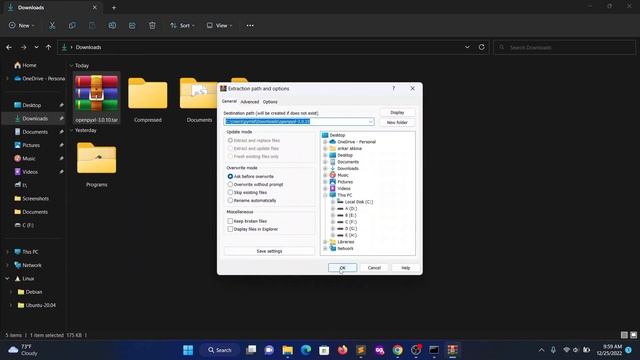Open address bar history dropdown
The height and width of the screenshot is (360, 640).
click(467, 47)
